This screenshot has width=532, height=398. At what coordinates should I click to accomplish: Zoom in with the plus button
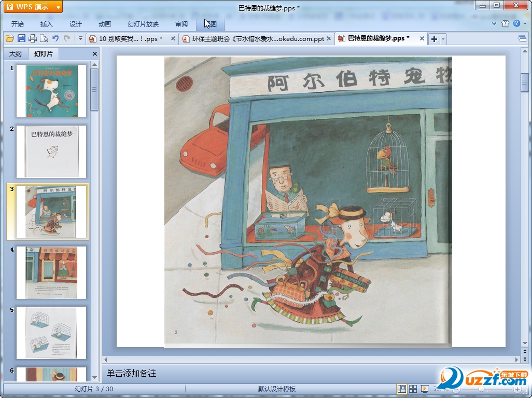coord(517,389)
